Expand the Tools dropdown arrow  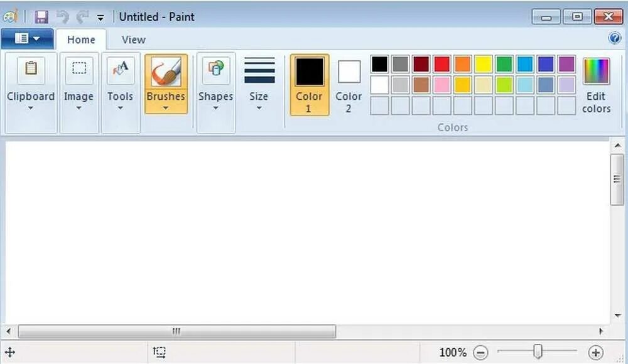click(120, 108)
